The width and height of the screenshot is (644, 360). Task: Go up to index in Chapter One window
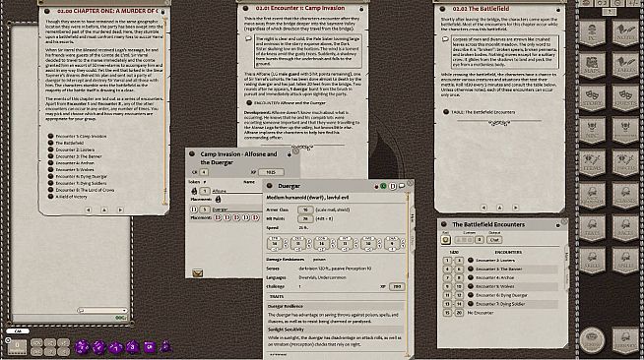[x=104, y=210]
